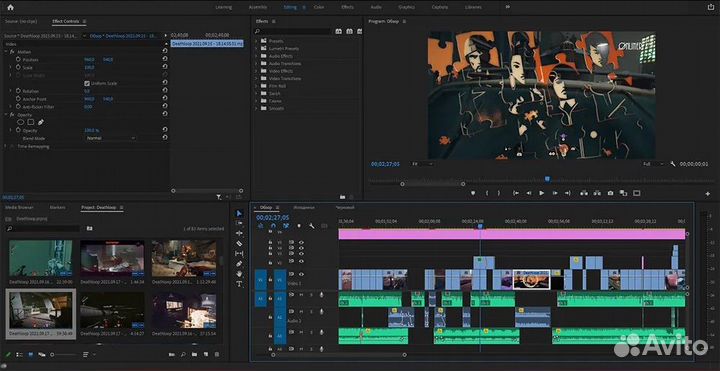
Task: Switch to the Audio workspace
Action: pos(376,7)
